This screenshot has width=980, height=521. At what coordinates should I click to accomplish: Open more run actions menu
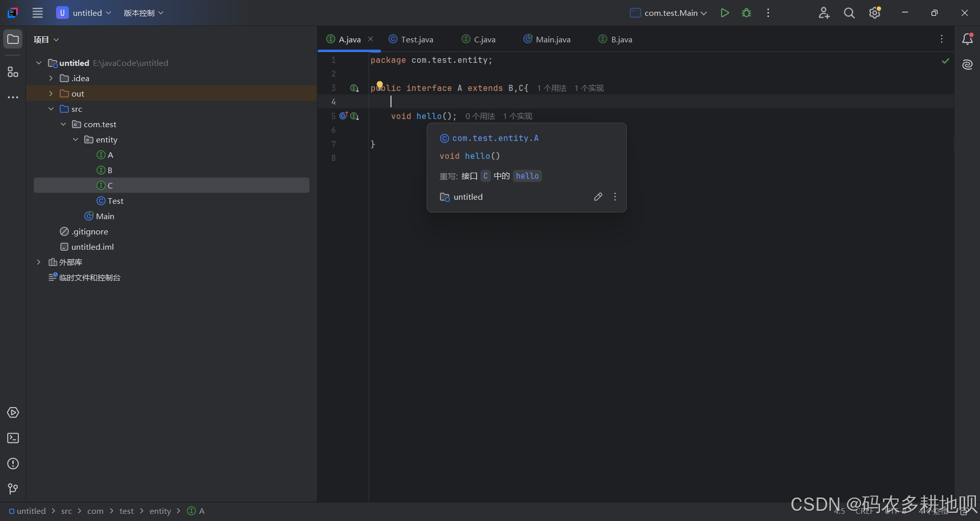click(x=768, y=13)
